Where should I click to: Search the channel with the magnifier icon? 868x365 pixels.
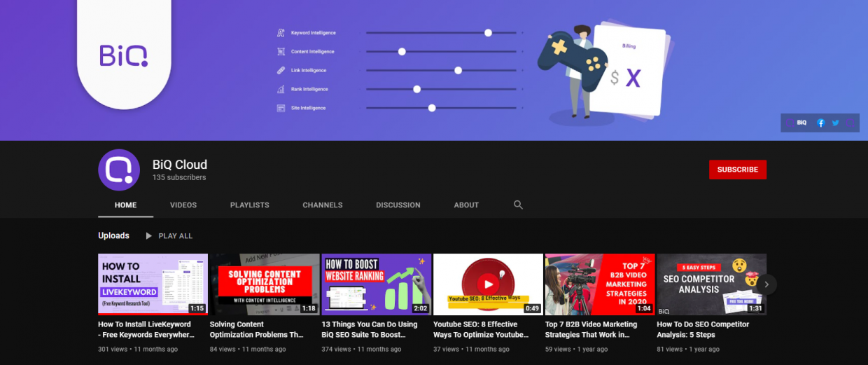click(x=518, y=205)
